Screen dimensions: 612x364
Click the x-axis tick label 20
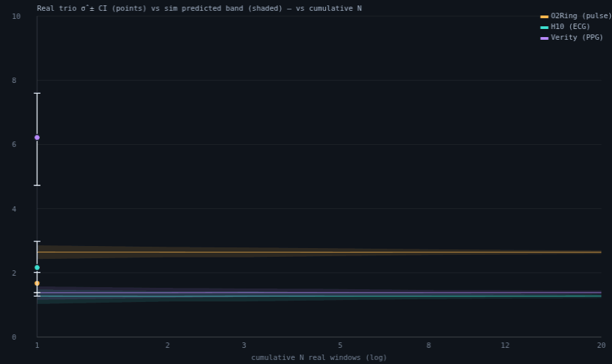click(601, 345)
